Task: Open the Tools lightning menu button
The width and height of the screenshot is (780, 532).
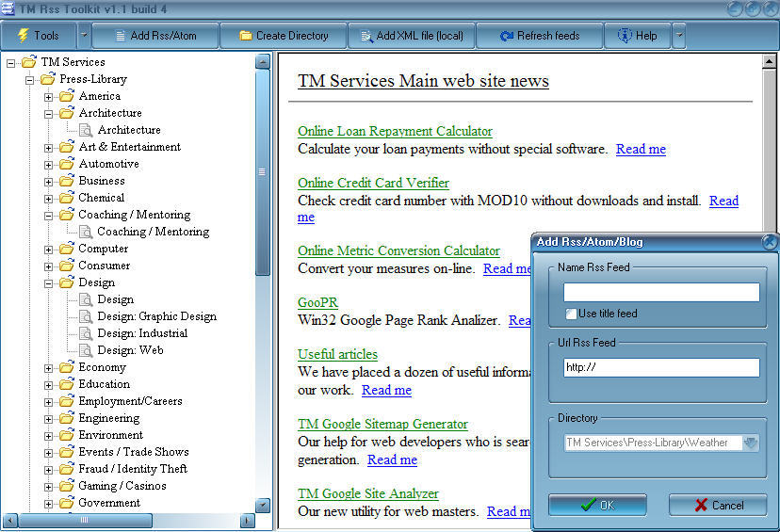Action: [39, 36]
